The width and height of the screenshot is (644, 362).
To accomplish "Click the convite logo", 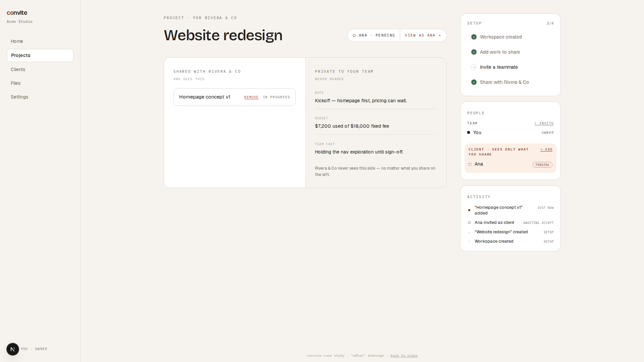I will point(17,13).
